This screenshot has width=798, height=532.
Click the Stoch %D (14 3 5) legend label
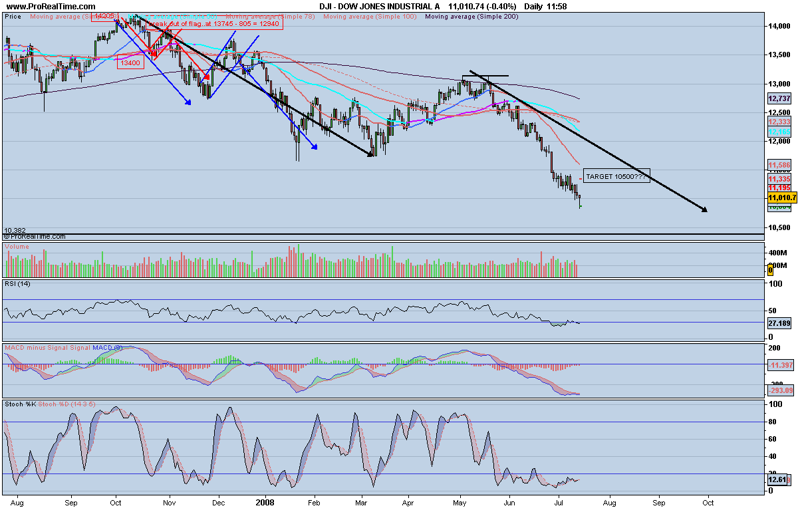pyautogui.click(x=67, y=404)
